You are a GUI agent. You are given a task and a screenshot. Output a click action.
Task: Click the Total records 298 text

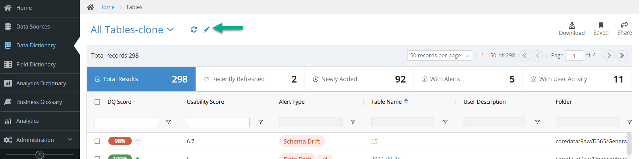tap(115, 56)
